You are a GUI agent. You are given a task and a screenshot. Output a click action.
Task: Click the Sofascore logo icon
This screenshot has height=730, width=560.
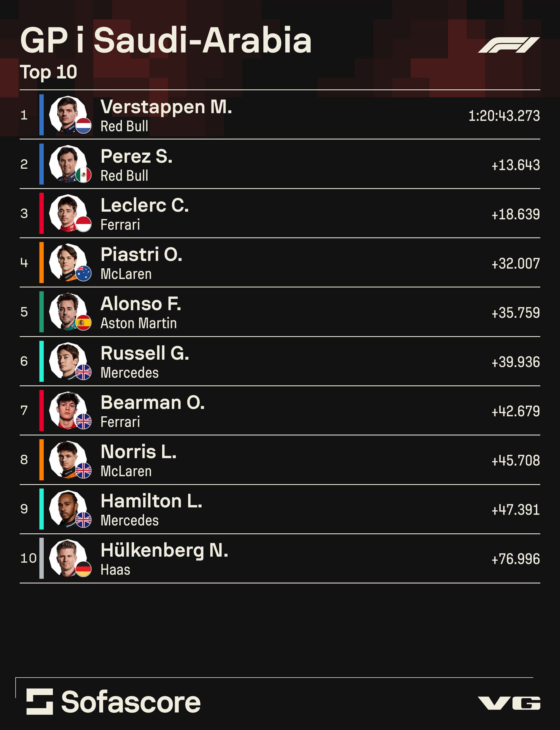(40, 701)
